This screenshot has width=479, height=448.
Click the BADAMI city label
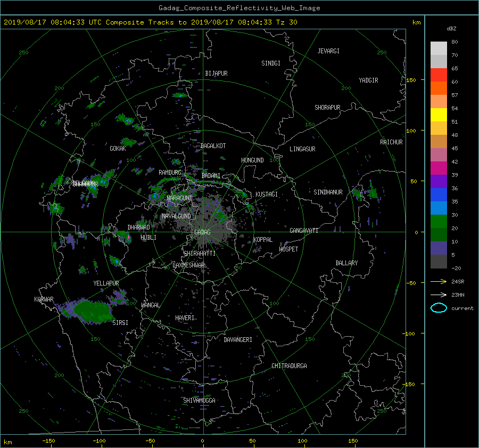point(211,176)
